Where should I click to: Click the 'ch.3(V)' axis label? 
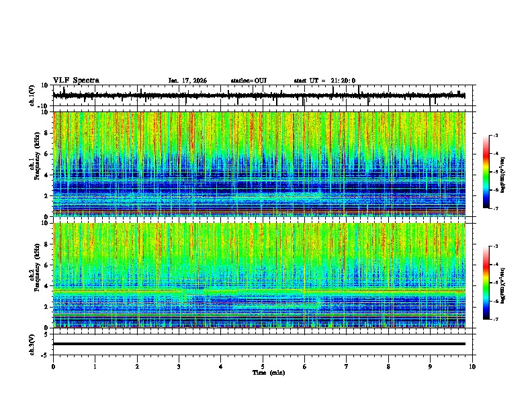[32, 345]
